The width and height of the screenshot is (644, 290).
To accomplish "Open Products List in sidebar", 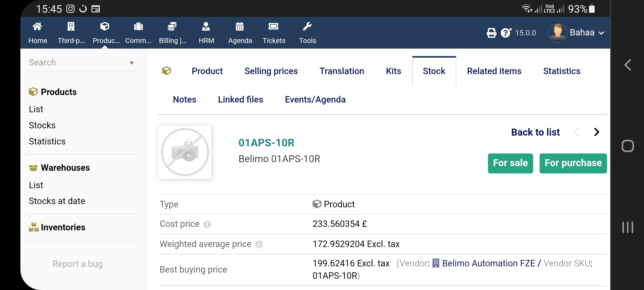I will tap(36, 109).
